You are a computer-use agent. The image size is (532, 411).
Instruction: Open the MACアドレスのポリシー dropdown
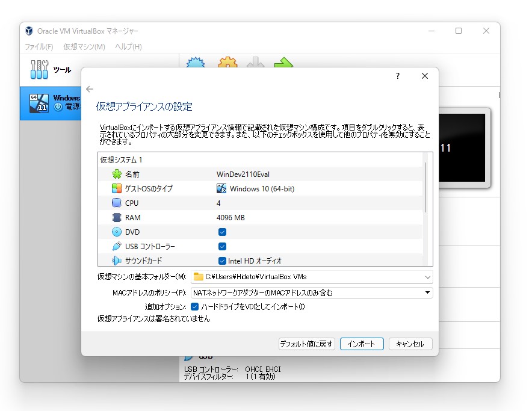click(x=427, y=292)
